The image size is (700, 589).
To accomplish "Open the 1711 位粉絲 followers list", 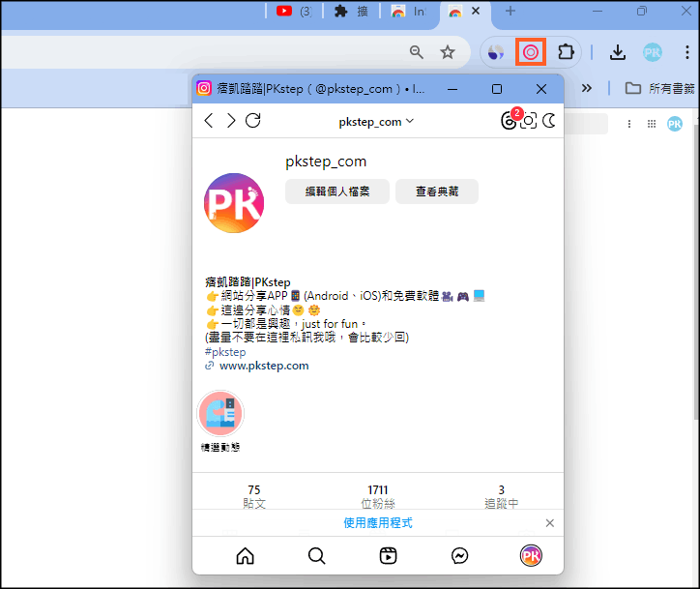I will pos(378,496).
